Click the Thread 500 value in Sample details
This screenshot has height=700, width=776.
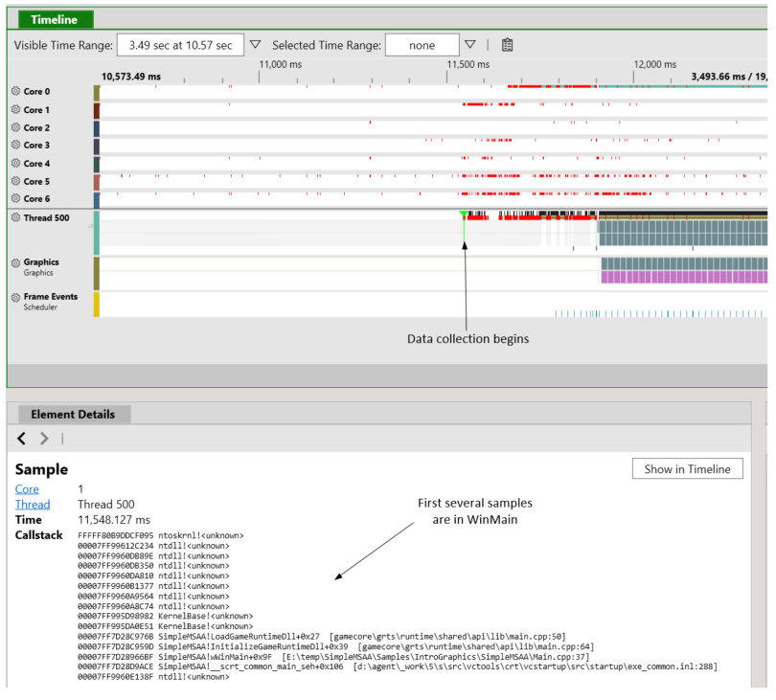(x=106, y=504)
